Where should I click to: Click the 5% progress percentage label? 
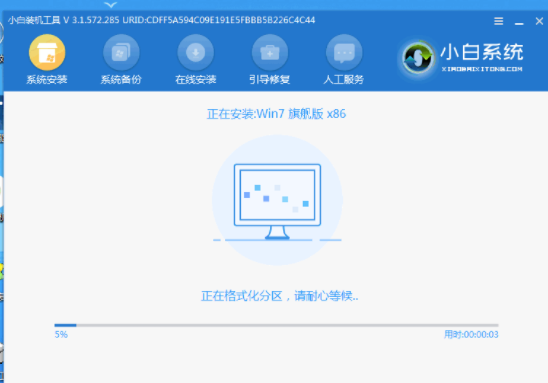61,335
